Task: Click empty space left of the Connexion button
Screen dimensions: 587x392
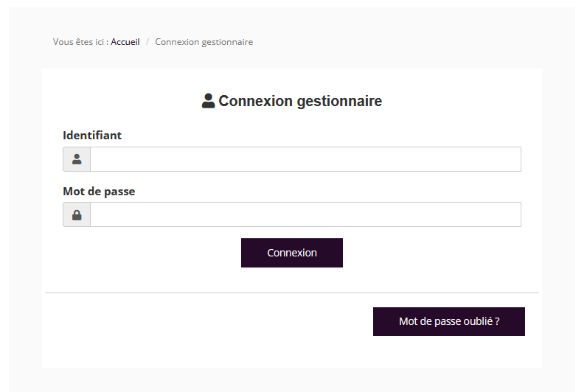Action: pyautogui.click(x=147, y=253)
